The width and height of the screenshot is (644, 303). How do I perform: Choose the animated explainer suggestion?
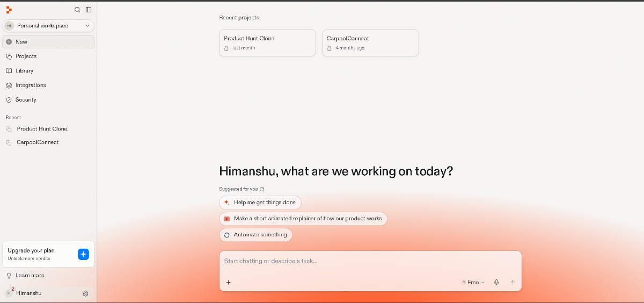point(303,219)
